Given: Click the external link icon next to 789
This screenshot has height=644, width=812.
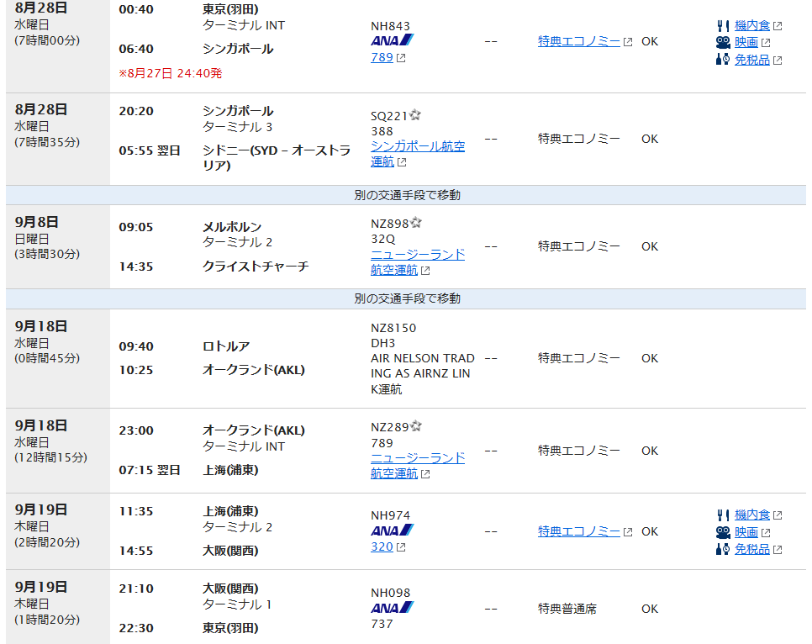Looking at the screenshot, I should click(x=400, y=57).
